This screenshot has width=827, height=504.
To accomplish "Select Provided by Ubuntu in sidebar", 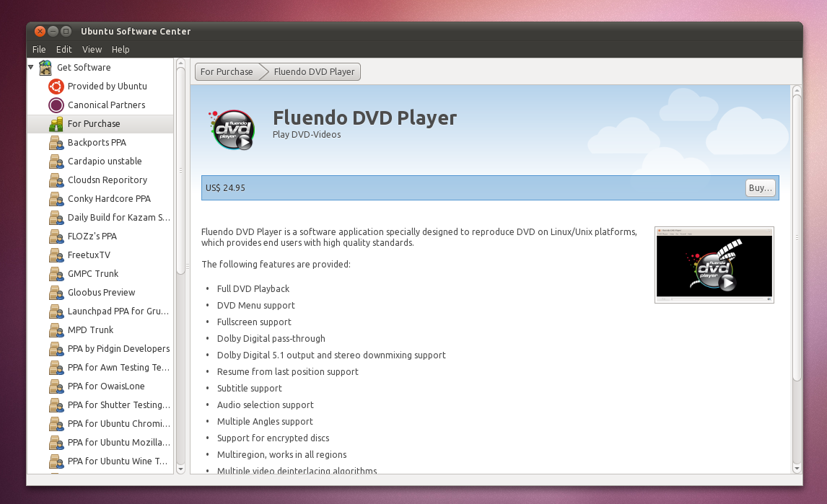I will [x=107, y=86].
